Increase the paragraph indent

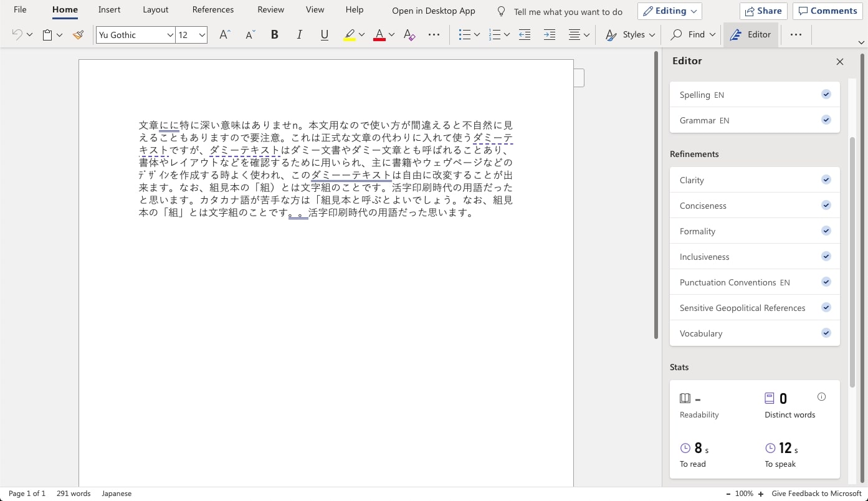(549, 35)
